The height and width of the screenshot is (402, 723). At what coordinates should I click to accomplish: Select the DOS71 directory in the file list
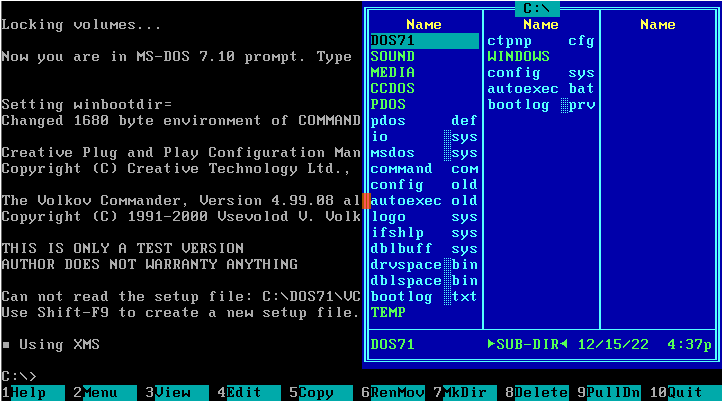tap(424, 41)
